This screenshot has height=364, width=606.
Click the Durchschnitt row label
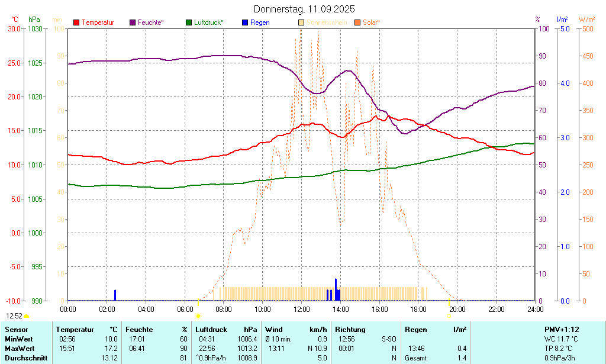(x=26, y=358)
